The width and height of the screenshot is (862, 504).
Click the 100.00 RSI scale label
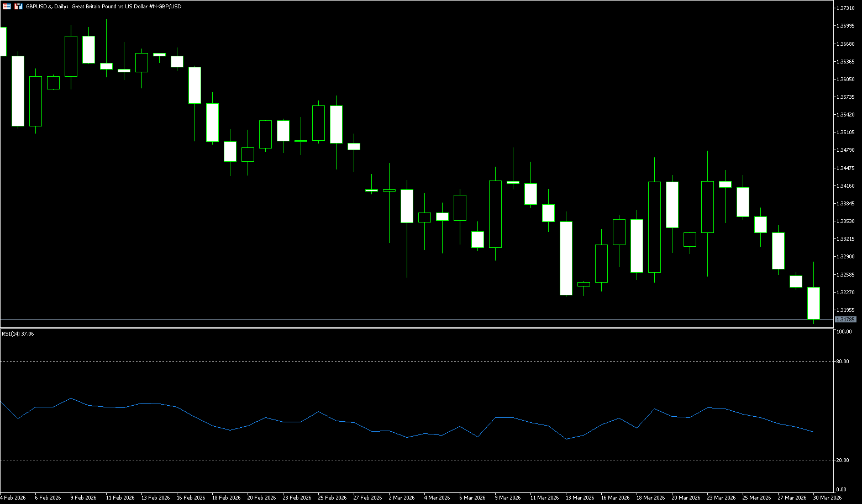(x=844, y=332)
